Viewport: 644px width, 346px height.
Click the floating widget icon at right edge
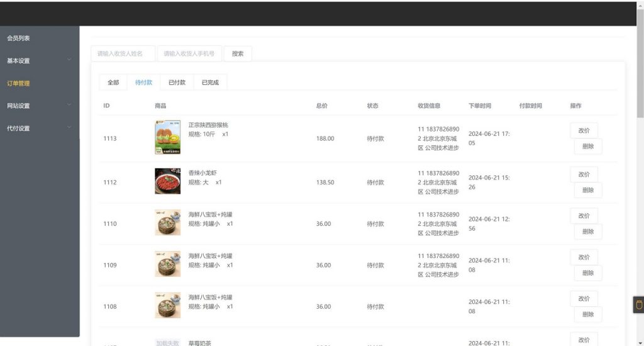pos(638,305)
